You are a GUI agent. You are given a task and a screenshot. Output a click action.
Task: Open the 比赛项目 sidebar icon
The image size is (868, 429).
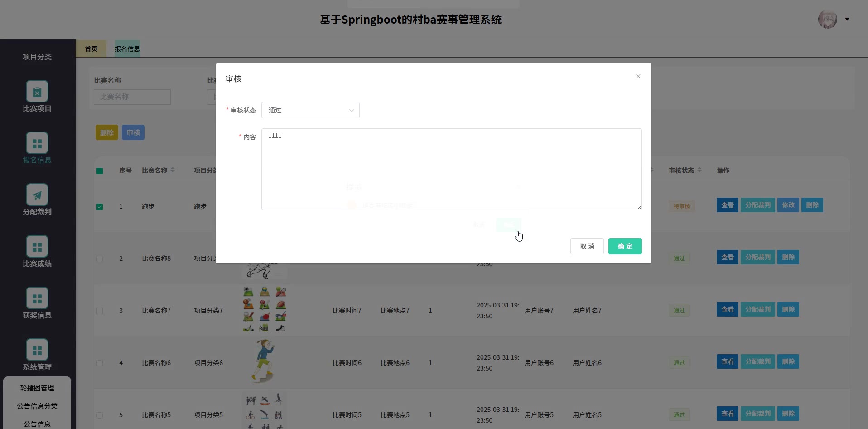(x=37, y=92)
